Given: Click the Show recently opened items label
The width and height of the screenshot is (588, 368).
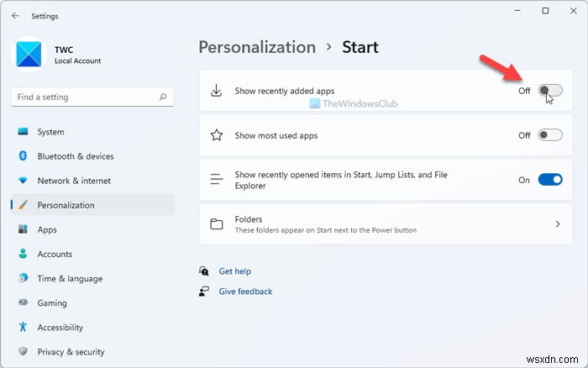Looking at the screenshot, I should click(x=341, y=180).
